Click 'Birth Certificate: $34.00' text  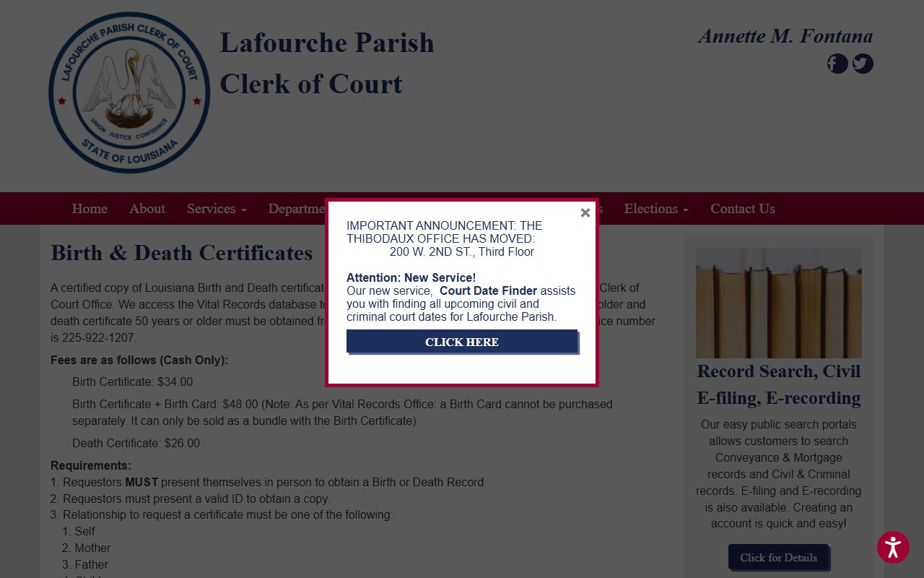[x=132, y=381]
